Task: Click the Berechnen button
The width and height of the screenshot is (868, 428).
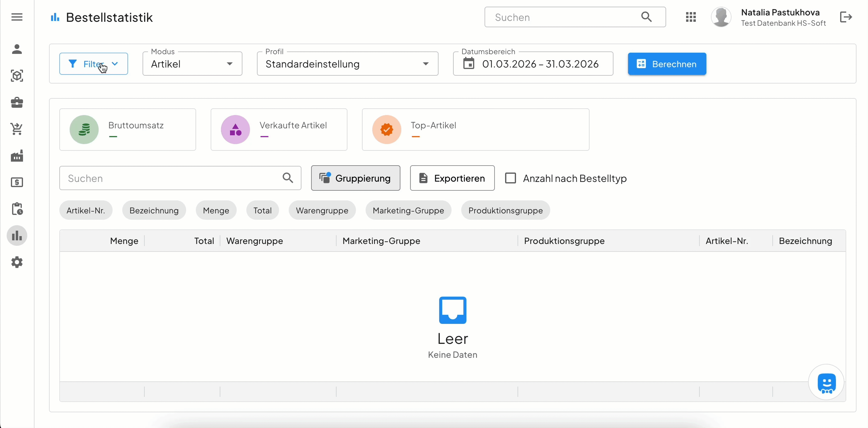Action: tap(667, 64)
